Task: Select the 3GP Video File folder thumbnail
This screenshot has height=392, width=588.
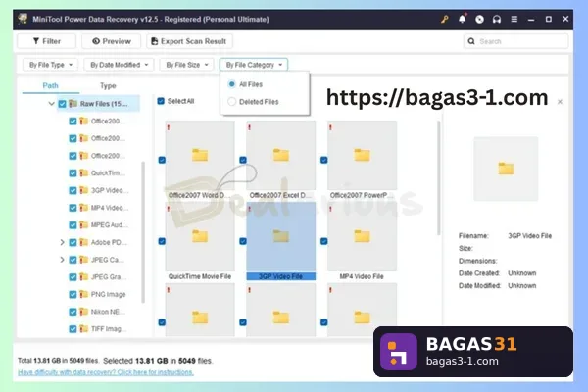Action: point(281,236)
